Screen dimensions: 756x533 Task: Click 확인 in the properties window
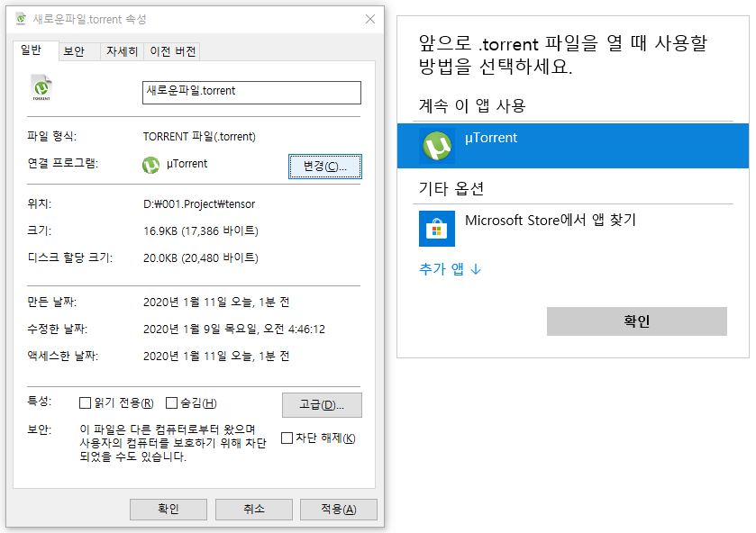[x=169, y=510]
